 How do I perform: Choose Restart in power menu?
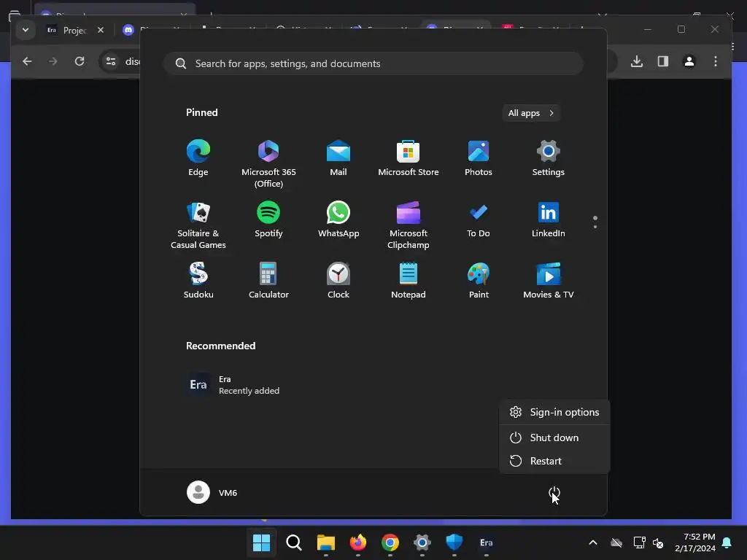tap(554, 461)
